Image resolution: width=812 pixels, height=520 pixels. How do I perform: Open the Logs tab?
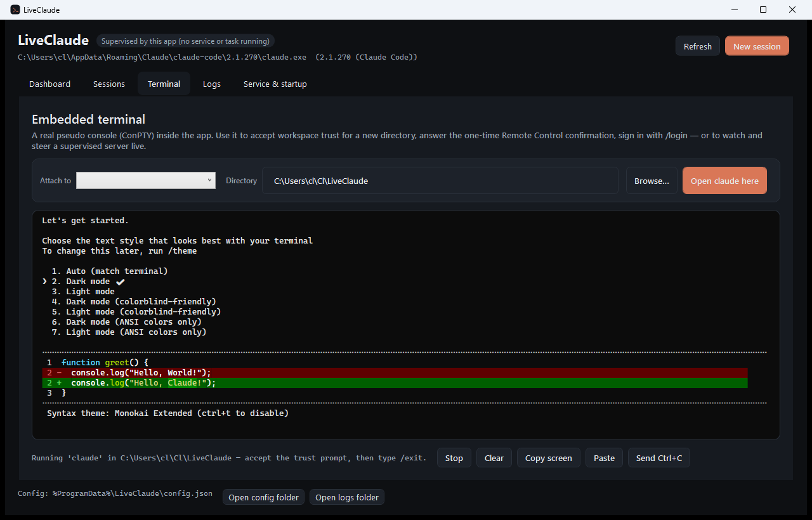(212, 84)
